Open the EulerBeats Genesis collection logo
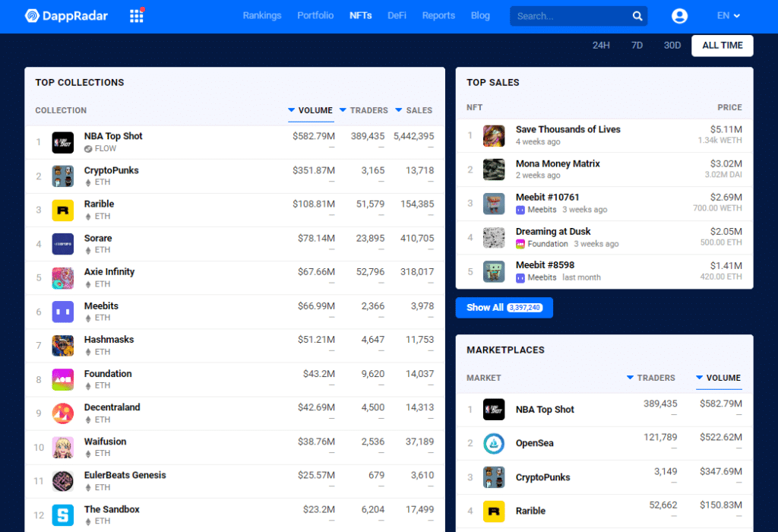 [63, 481]
